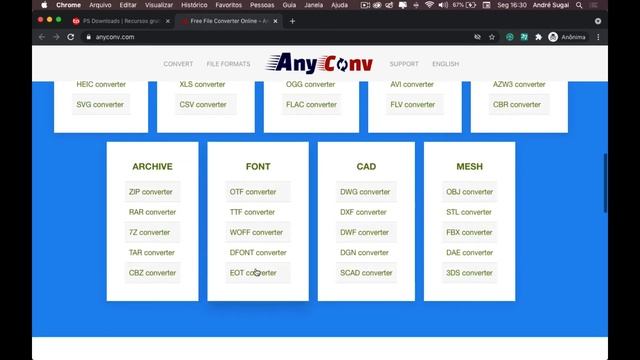Open the EOT converter link
Image resolution: width=640 pixels, height=360 pixels.
[253, 273]
